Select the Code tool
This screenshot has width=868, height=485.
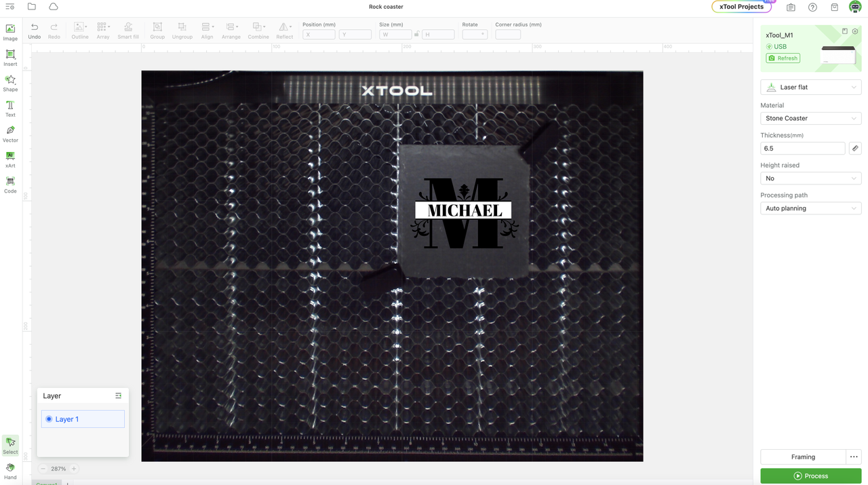pos(10,185)
